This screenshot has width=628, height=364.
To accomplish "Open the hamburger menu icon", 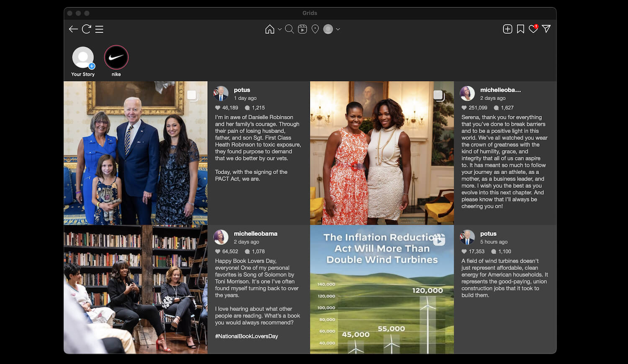I will point(99,29).
